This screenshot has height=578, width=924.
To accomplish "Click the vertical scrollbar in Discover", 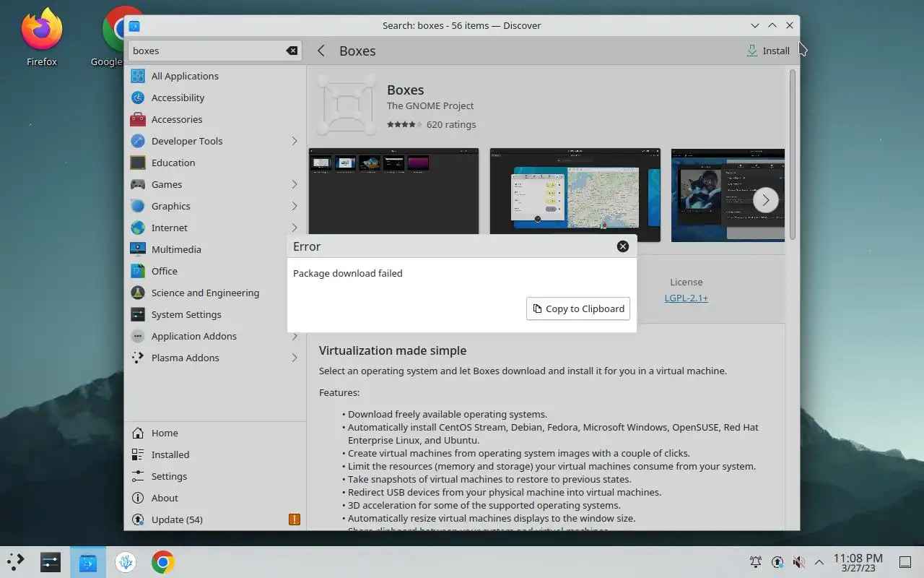I will point(793,155).
